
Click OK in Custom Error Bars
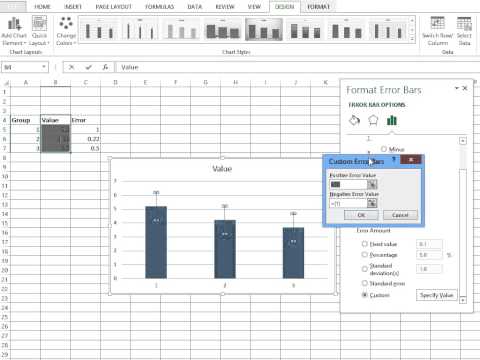[x=361, y=215]
